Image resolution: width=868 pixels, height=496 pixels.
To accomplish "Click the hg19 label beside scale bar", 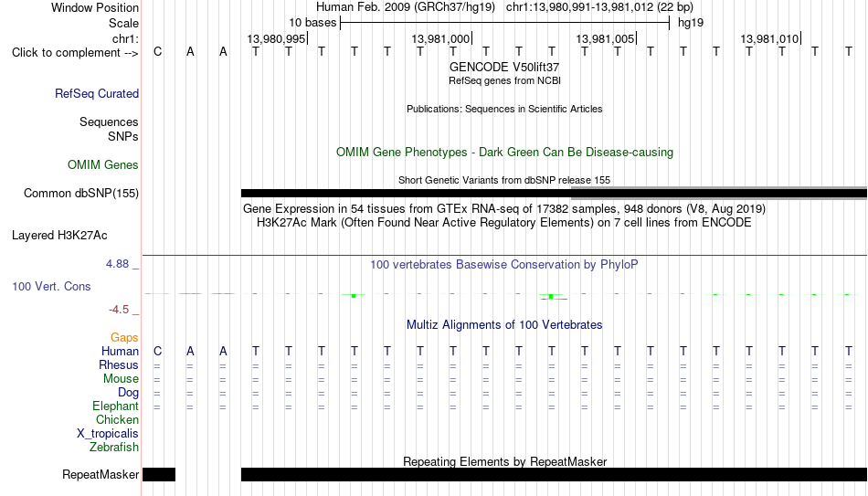I will click(691, 23).
